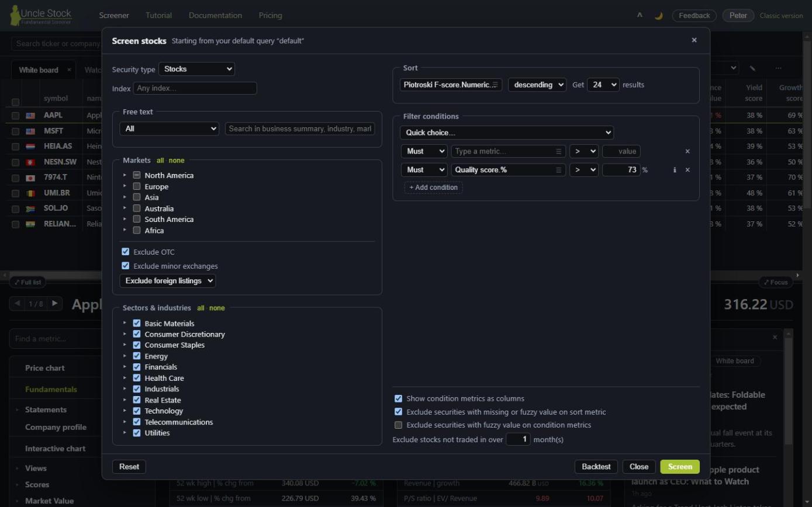Screen dimensions: 812x507
Task: Close the Screen stocks dialog with the X
Action: click(694, 40)
